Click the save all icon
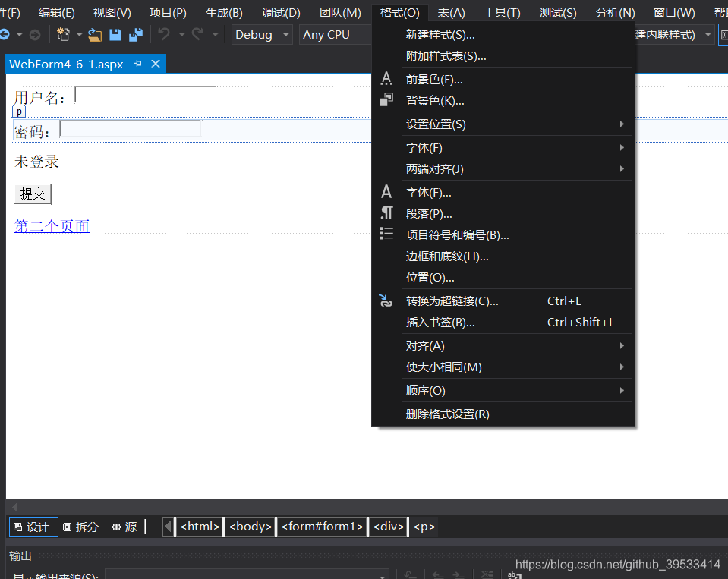The image size is (728, 579). point(136,34)
